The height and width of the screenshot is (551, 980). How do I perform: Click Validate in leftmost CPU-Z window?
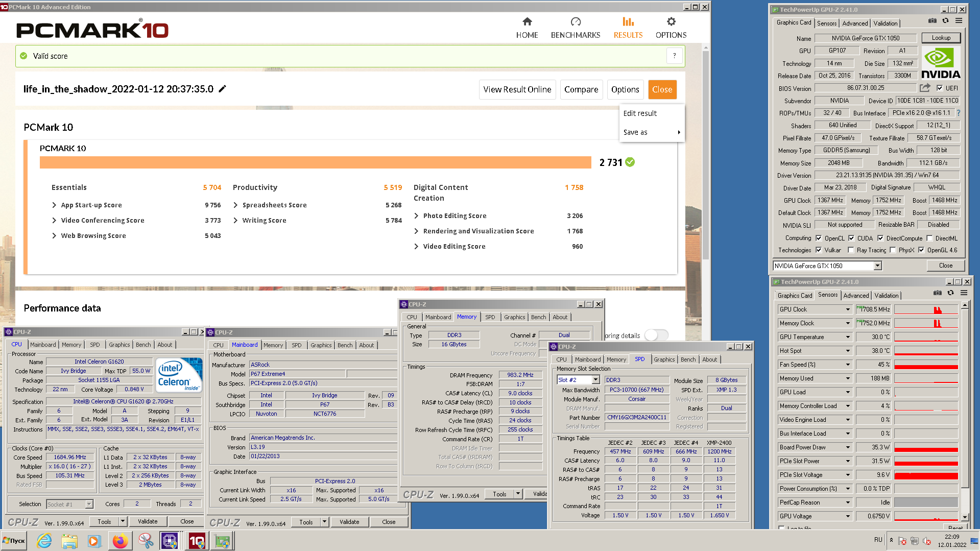click(148, 521)
